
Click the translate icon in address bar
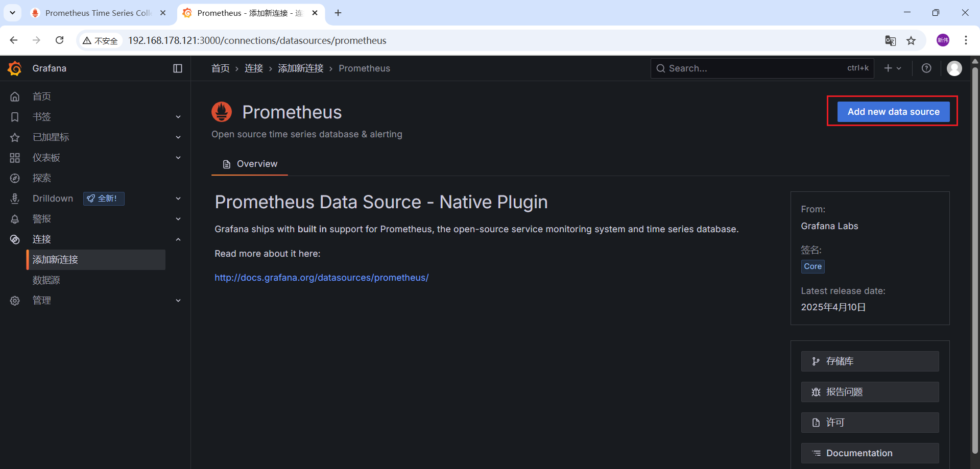pos(890,40)
